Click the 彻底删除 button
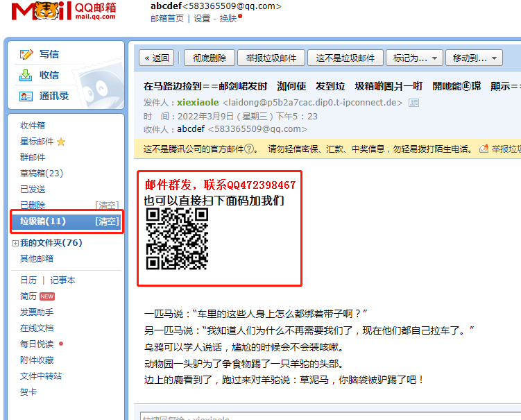 point(209,58)
